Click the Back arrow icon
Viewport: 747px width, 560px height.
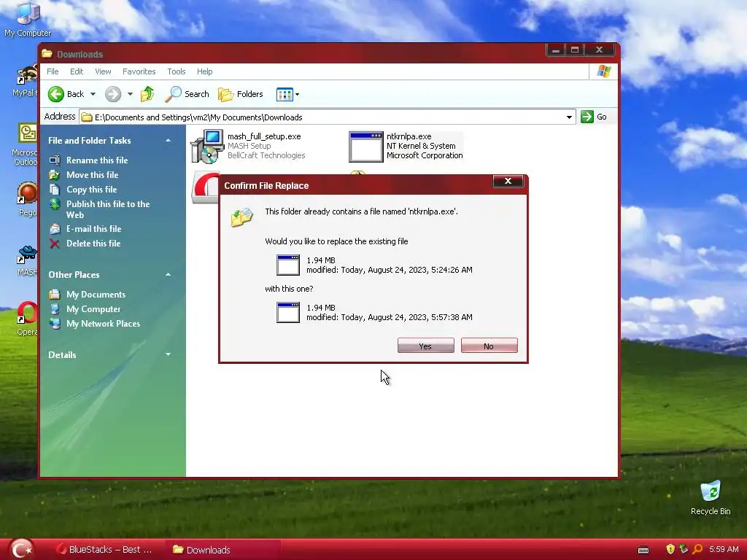pos(55,94)
